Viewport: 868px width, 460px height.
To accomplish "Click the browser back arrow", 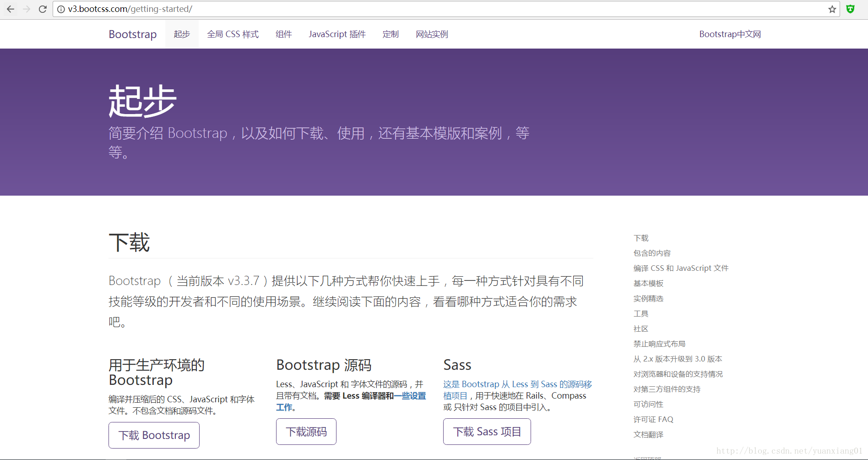I will tap(11, 9).
